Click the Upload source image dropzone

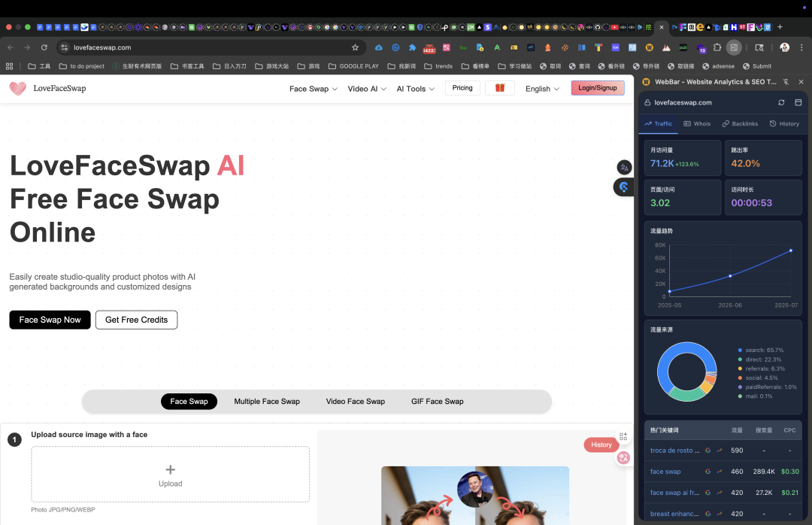(x=171, y=474)
